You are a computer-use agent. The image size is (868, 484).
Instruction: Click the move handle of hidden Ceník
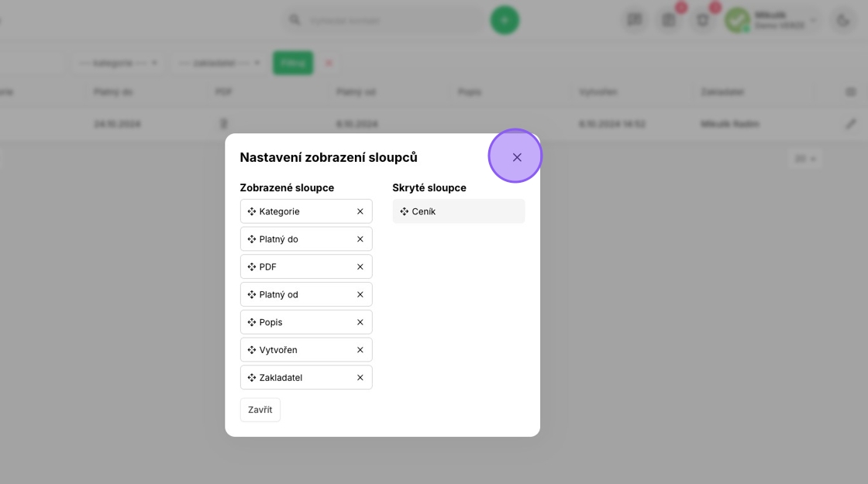(x=404, y=211)
